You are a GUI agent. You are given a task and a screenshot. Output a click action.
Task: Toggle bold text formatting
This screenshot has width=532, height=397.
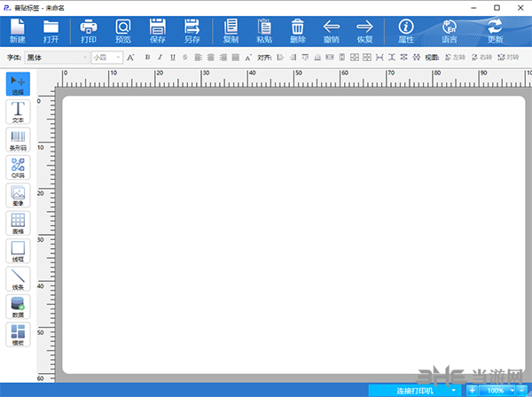click(x=146, y=58)
